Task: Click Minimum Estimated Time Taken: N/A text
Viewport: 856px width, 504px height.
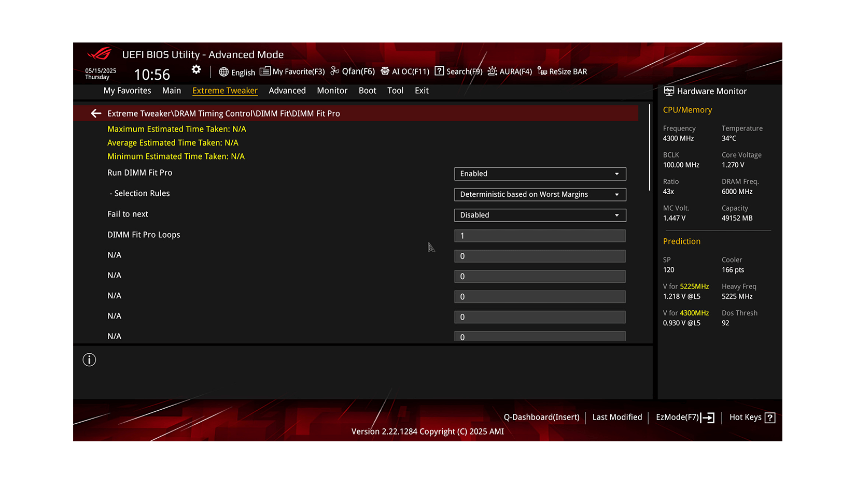Action: coord(176,156)
